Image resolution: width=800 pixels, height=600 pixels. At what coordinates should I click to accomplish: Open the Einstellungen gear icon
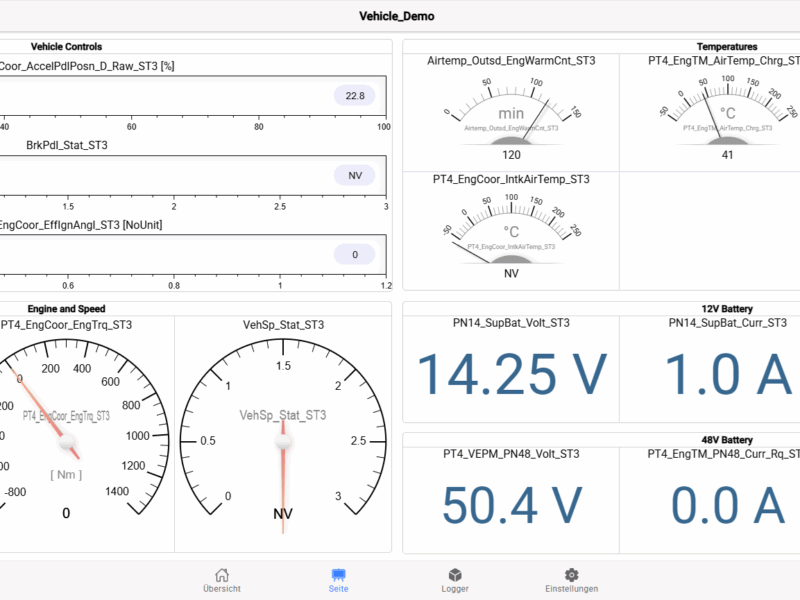(x=571, y=575)
